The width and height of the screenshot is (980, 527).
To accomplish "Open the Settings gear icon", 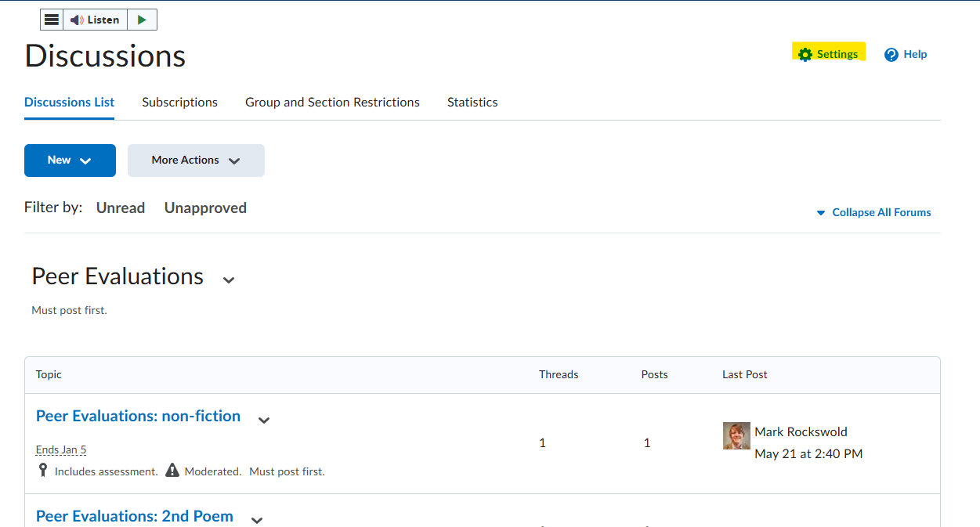I will [x=805, y=55].
